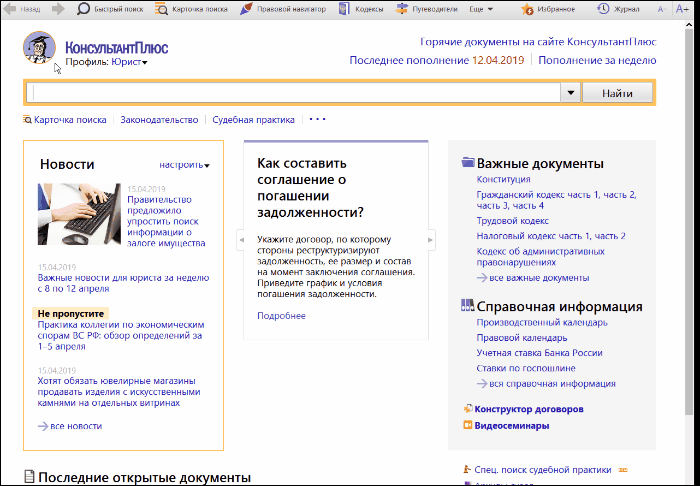Open вся справочная информация link

[546, 383]
